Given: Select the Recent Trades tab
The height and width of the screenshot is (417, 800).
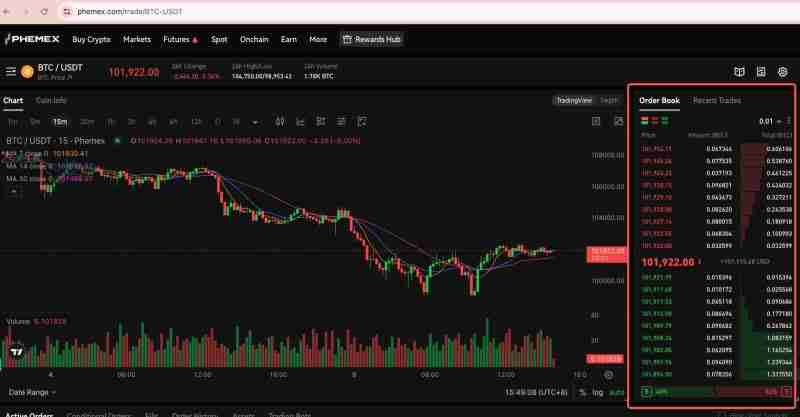Looking at the screenshot, I should 717,101.
